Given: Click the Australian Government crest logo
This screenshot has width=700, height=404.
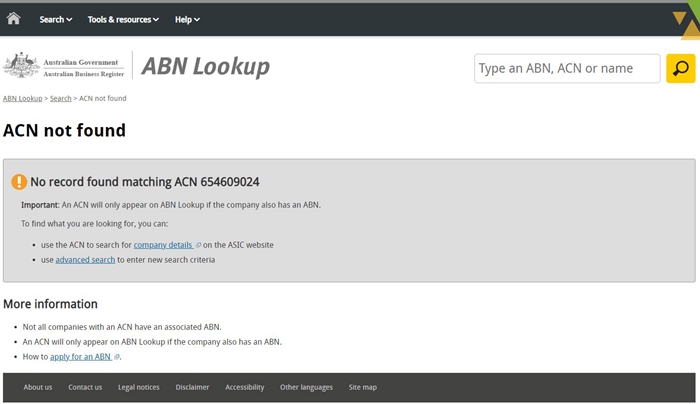Looking at the screenshot, I should pyautogui.click(x=20, y=66).
